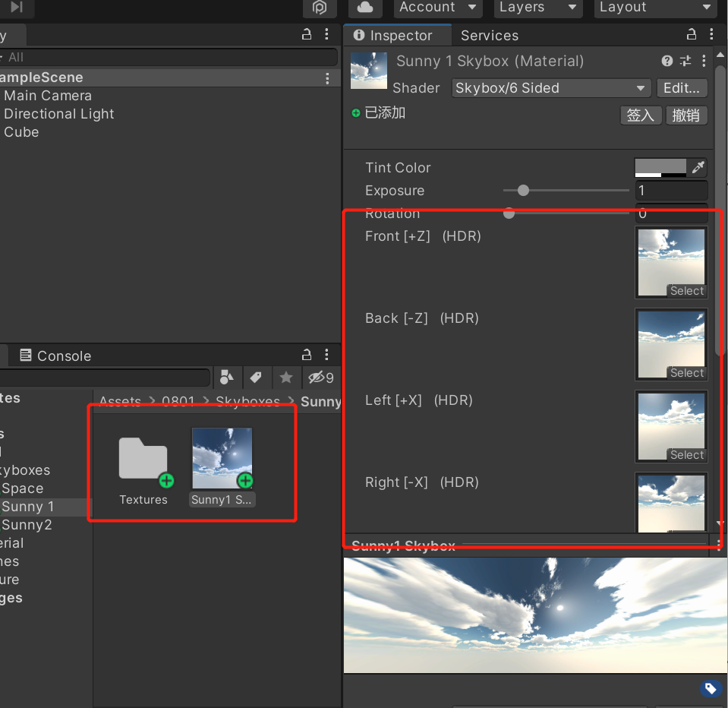The width and height of the screenshot is (728, 708).
Task: Click the Left [+X] texture thumbnail
Action: (671, 426)
